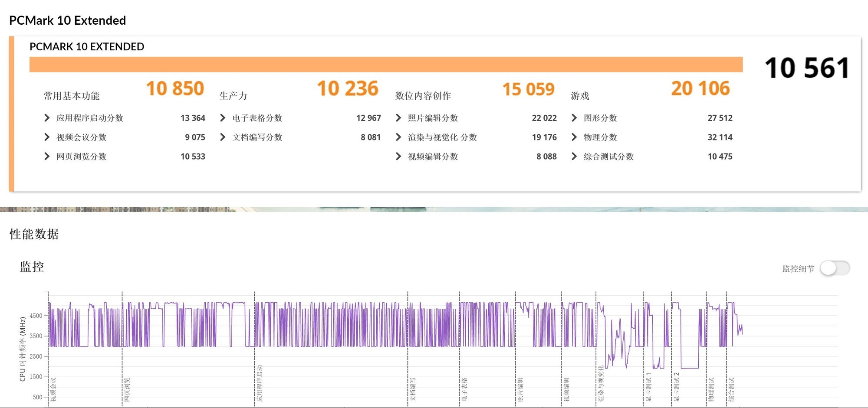Expand the 视频会议分数 details arrow
This screenshot has height=408, width=868.
point(47,137)
